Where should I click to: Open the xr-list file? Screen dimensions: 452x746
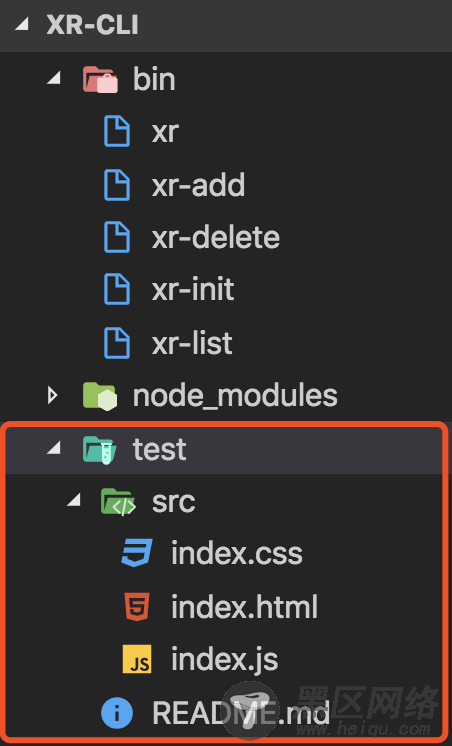click(192, 343)
